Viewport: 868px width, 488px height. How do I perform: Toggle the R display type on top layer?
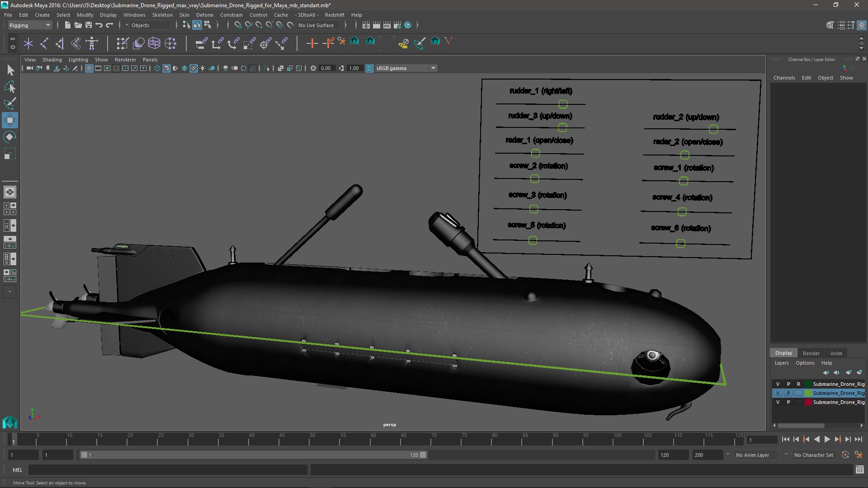tap(798, 384)
